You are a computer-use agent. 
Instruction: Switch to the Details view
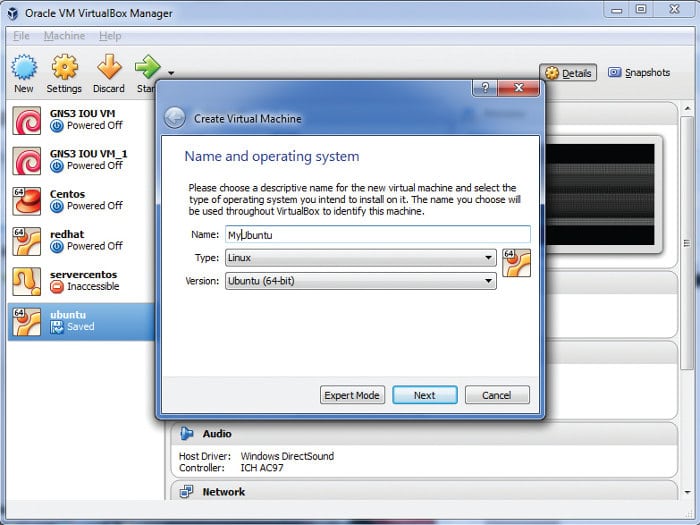click(568, 73)
